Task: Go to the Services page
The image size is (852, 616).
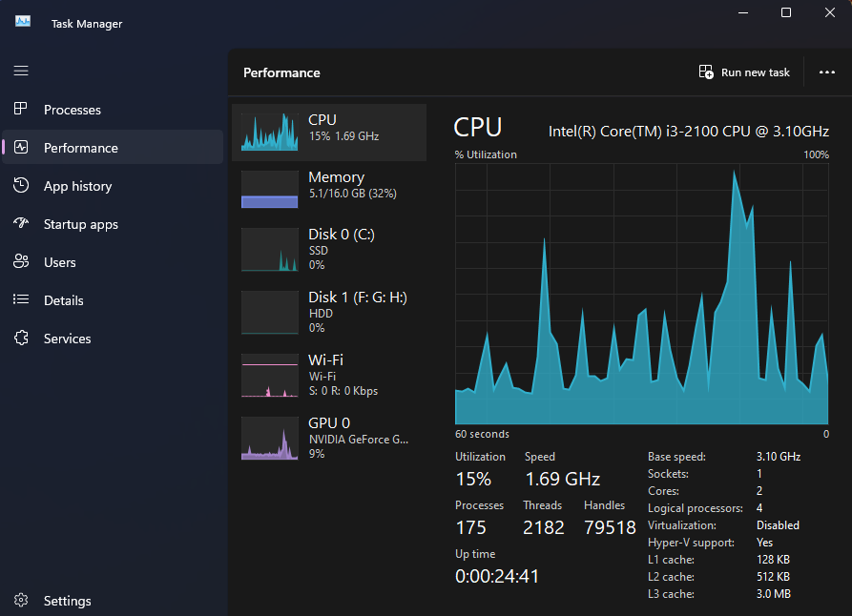Action: [x=68, y=339]
